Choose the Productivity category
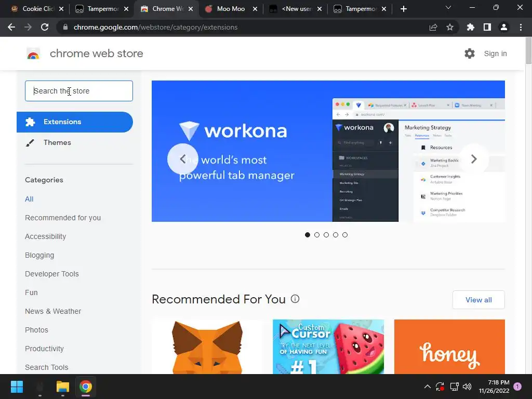 tap(45, 349)
